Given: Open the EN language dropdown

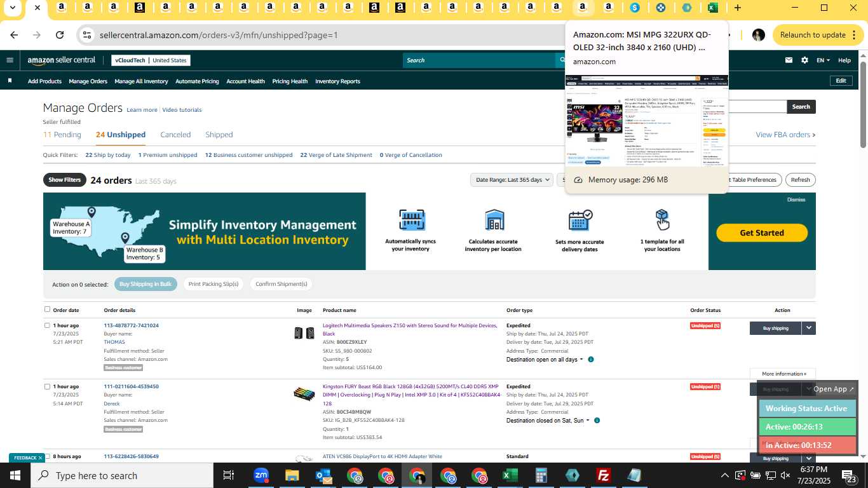Looking at the screenshot, I should click(823, 60).
